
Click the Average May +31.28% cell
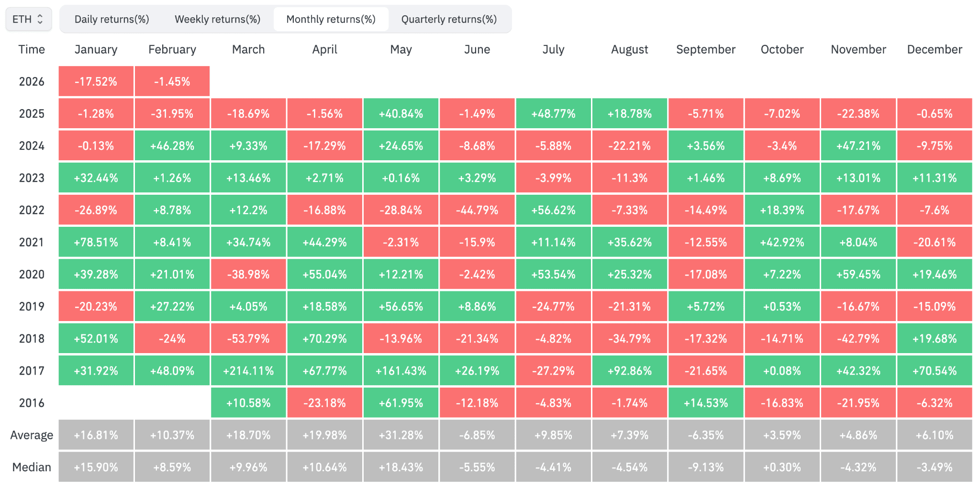click(x=401, y=435)
